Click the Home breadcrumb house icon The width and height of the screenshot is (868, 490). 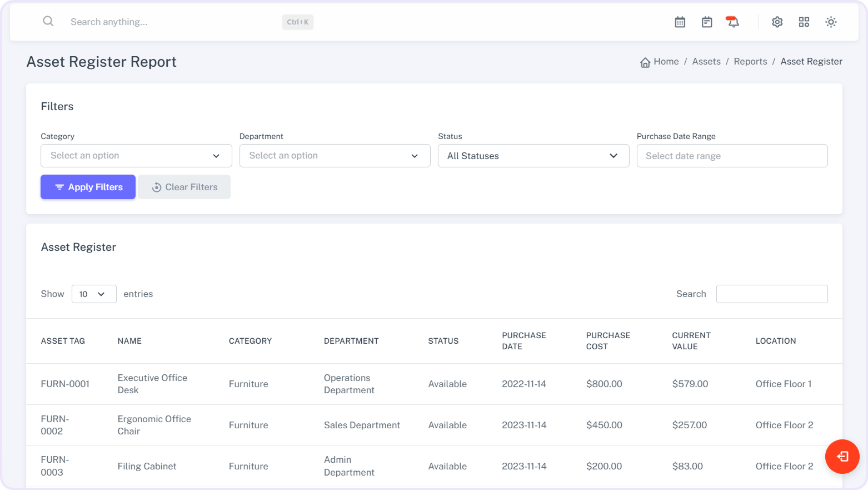(645, 62)
